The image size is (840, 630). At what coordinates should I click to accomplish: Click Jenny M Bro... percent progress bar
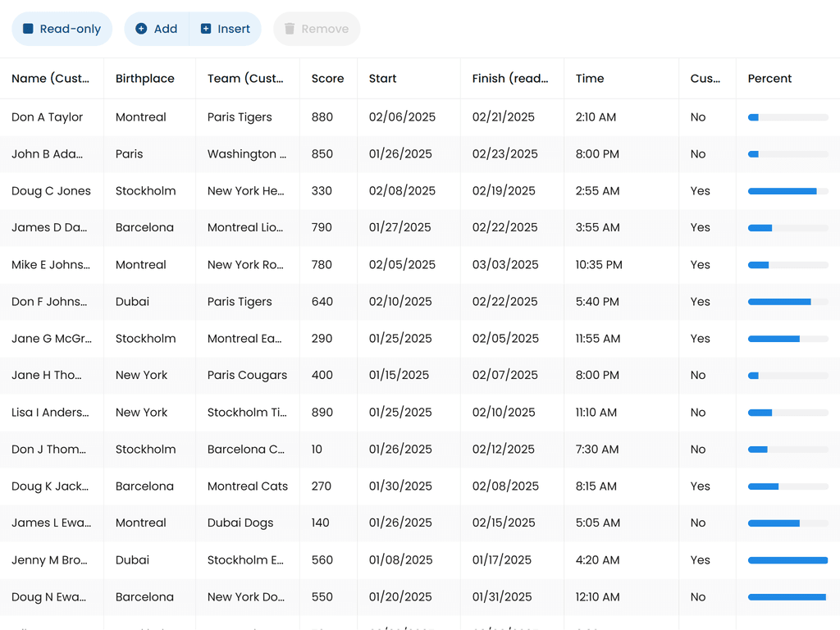click(787, 560)
